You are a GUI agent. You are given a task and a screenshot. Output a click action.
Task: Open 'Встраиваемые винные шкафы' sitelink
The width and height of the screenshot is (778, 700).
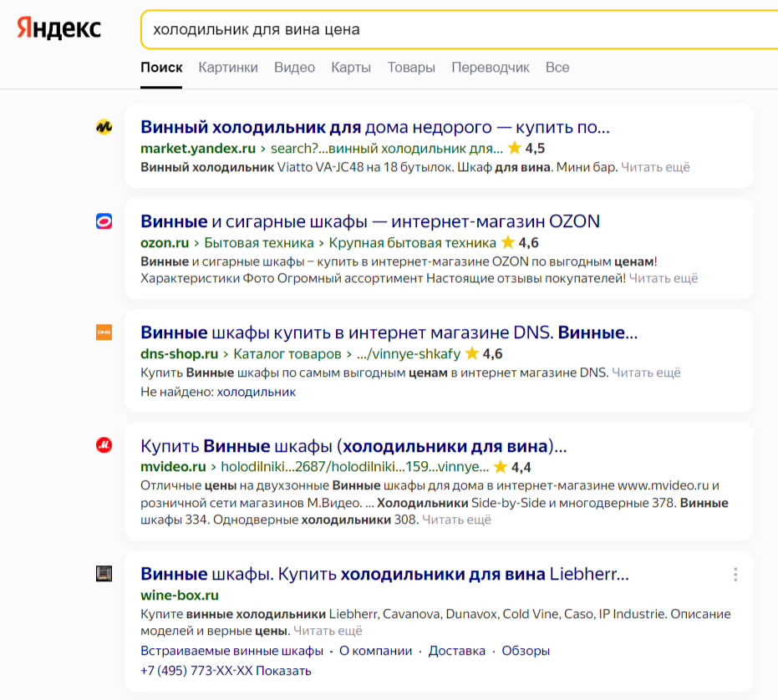(x=231, y=651)
